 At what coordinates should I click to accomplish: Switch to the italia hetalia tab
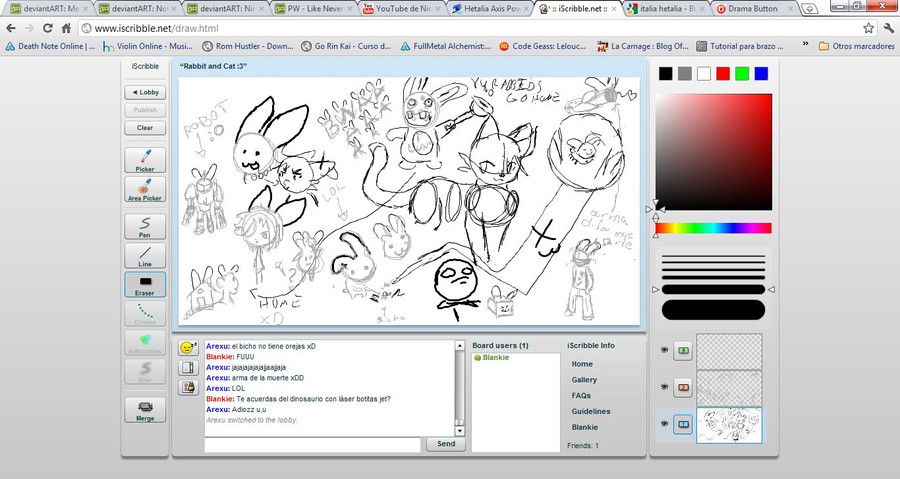pyautogui.click(x=667, y=9)
